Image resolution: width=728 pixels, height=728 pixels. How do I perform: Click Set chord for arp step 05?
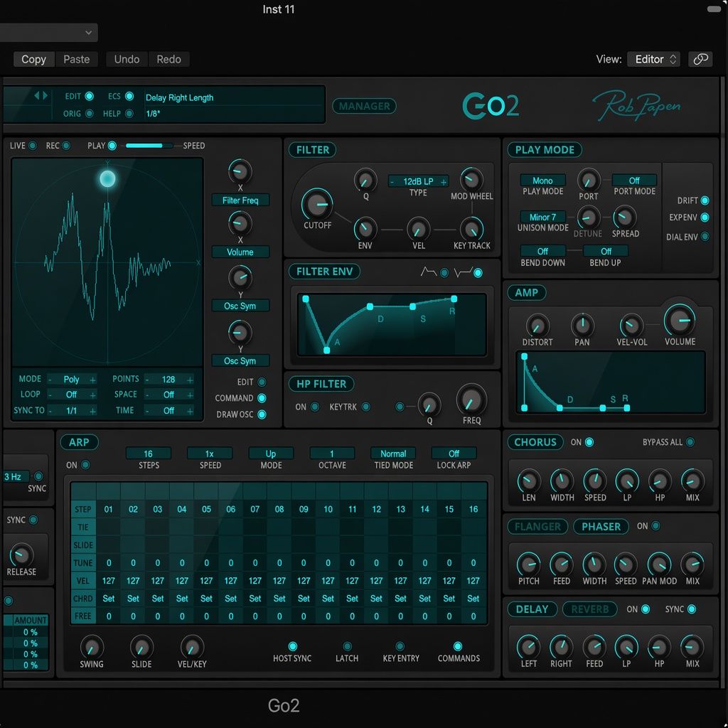tap(206, 599)
